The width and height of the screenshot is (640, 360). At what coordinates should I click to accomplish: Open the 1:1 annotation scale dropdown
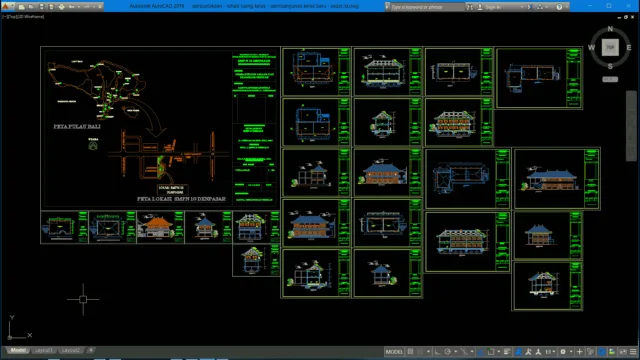pyautogui.click(x=550, y=352)
